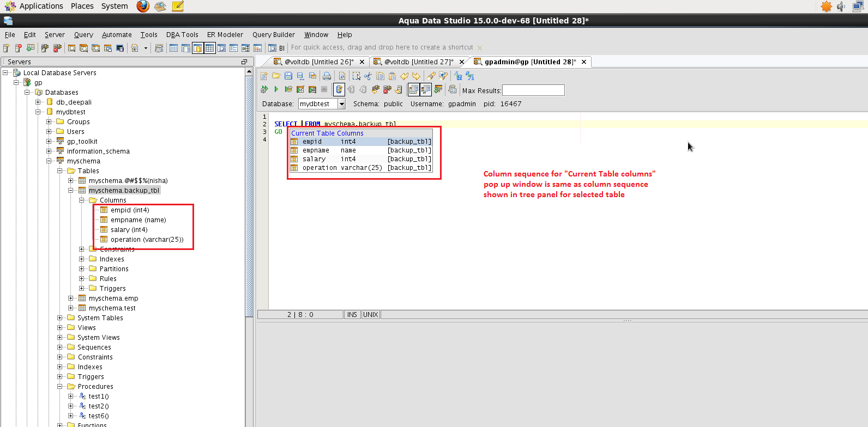Click the Print icon in editor toolbar
Image resolution: width=868 pixels, height=427 pixels.
point(327,76)
